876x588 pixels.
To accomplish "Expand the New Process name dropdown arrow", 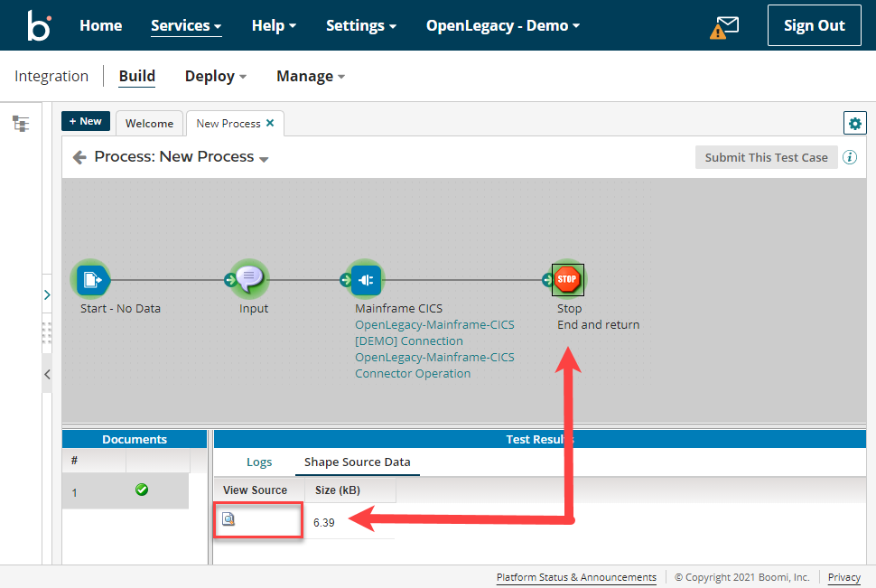I will click(x=263, y=158).
